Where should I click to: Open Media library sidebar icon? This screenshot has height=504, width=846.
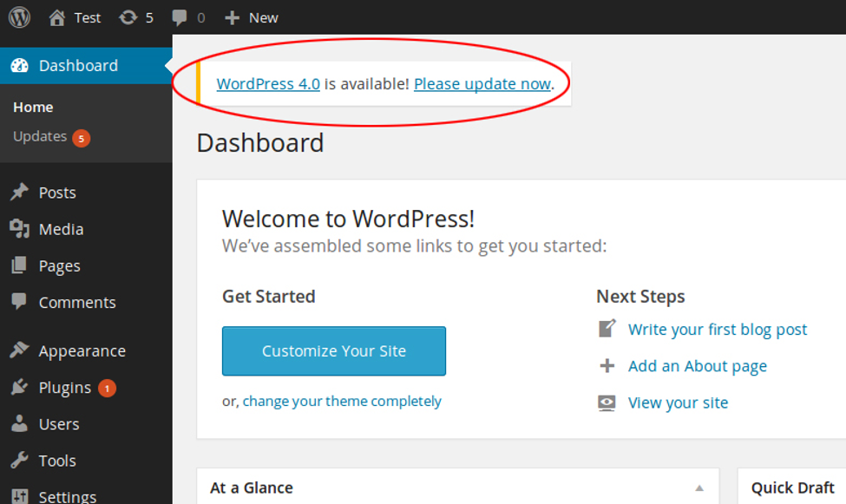(x=19, y=229)
